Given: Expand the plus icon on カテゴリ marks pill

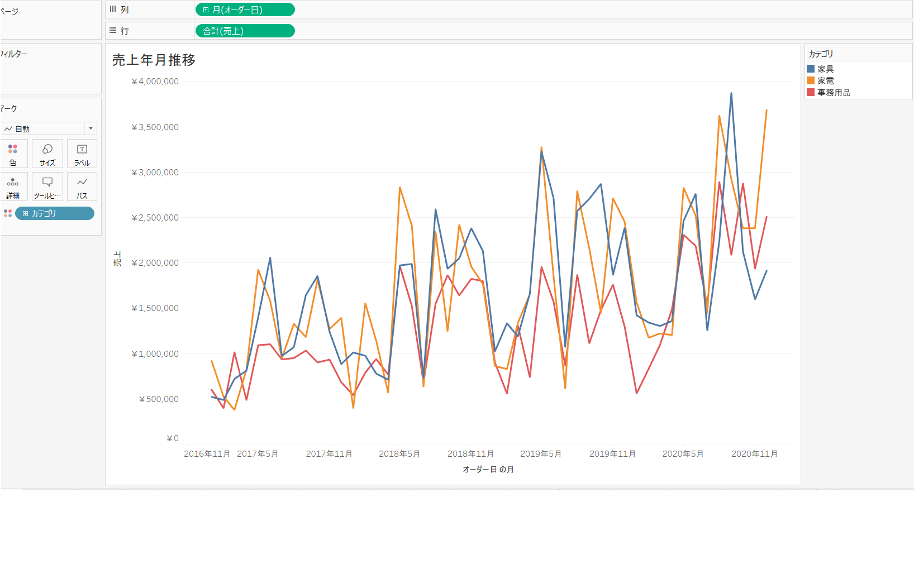Looking at the screenshot, I should pos(25,214).
